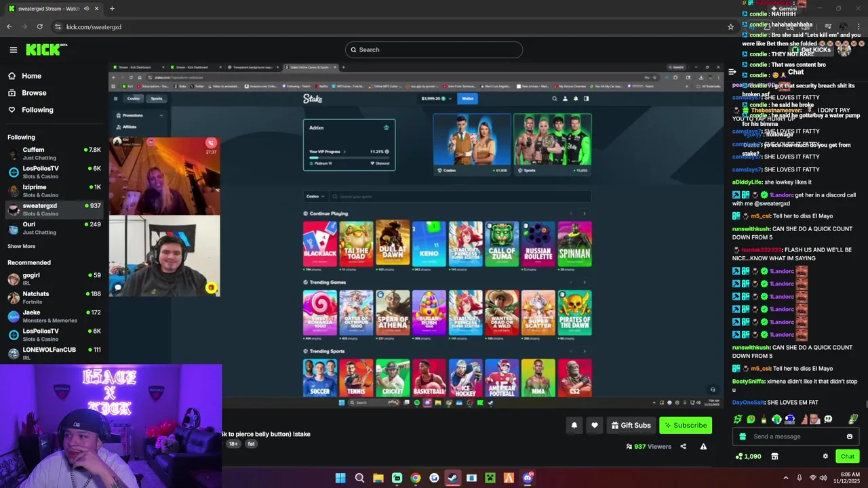868x488 pixels.
Task: Open Iziprime channel in the sidebar
Action: (54, 190)
